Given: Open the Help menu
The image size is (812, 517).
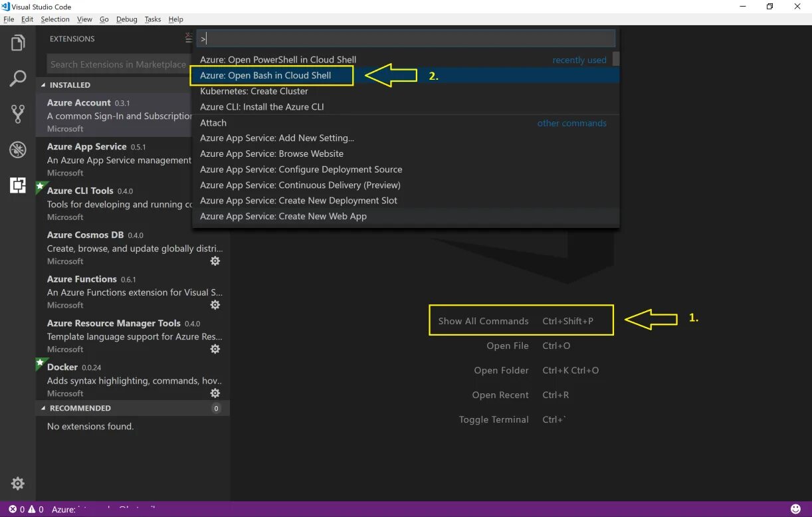Looking at the screenshot, I should coord(176,19).
